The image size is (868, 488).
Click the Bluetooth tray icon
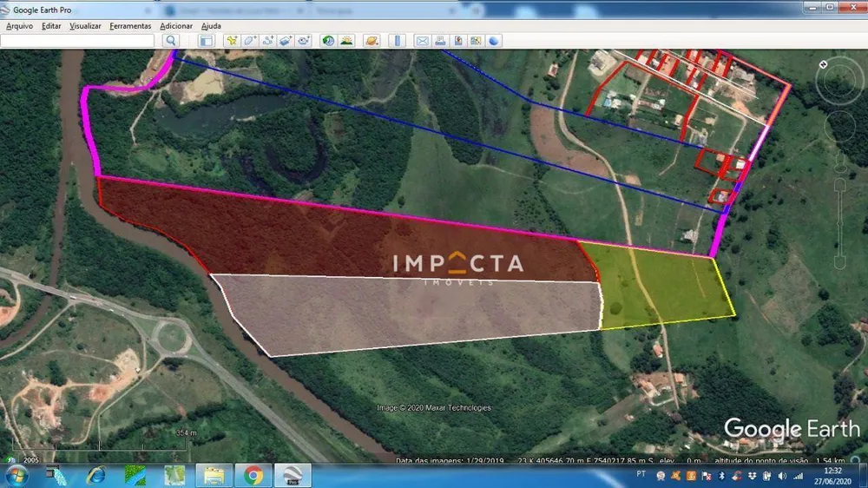point(721,476)
